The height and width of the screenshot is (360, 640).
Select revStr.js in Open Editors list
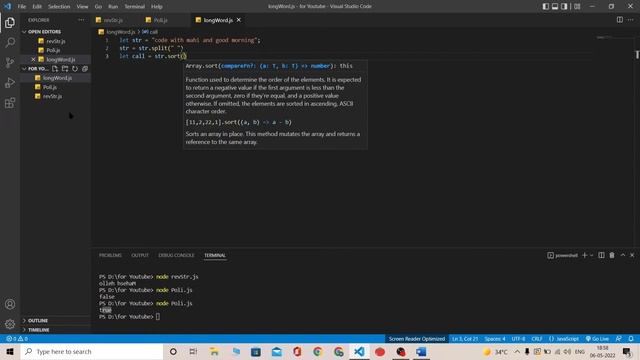[x=56, y=41]
